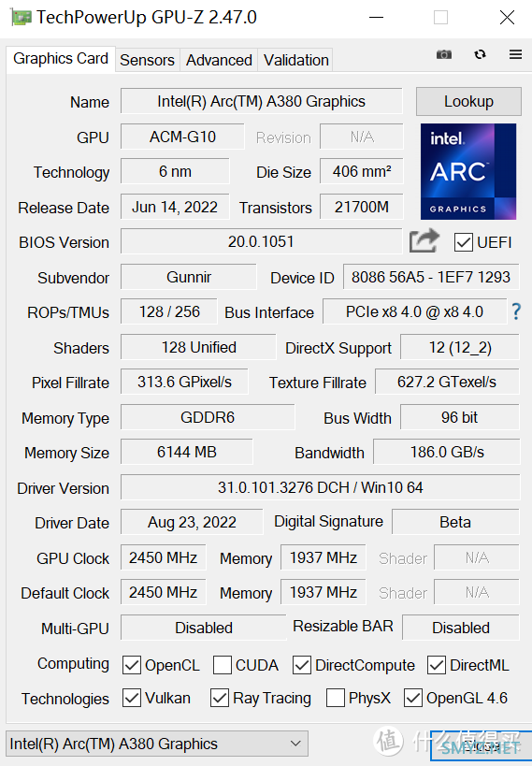The image size is (532, 766).
Task: Click the Bus Interface question mark icon
Action: click(516, 311)
